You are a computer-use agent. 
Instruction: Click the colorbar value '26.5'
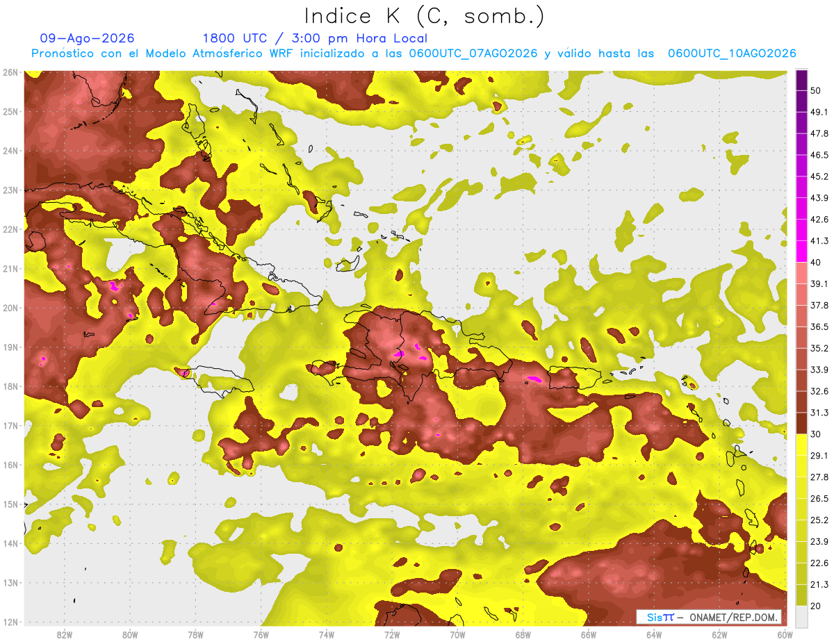coord(819,499)
